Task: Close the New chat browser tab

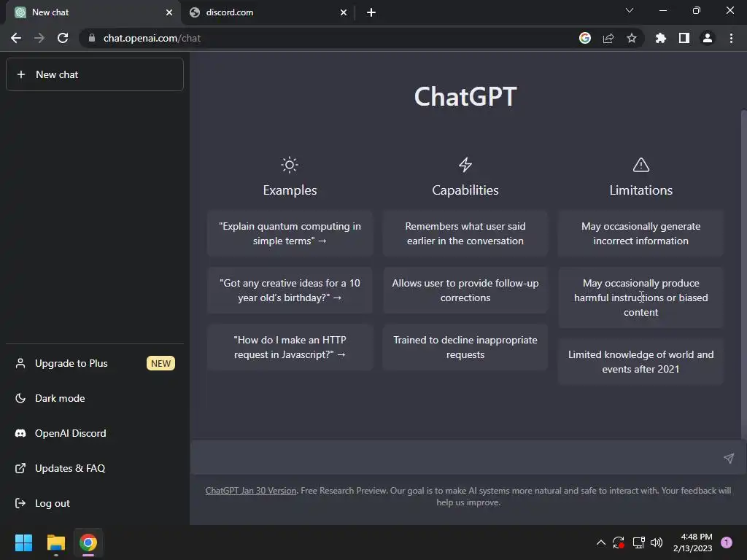Action: (x=169, y=12)
